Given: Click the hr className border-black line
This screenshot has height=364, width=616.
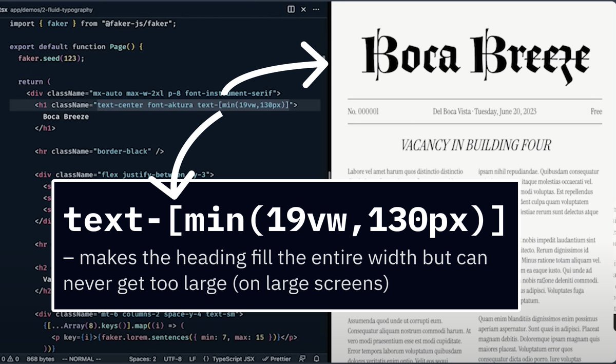Looking at the screenshot, I should pos(99,151).
